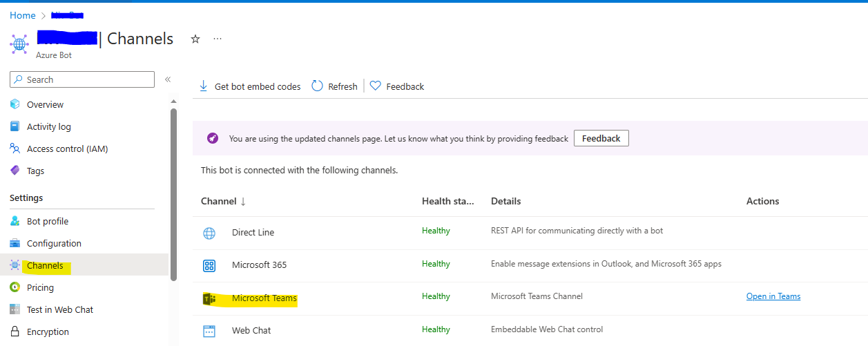Click the Microsoft Teams channel icon

[x=209, y=298]
